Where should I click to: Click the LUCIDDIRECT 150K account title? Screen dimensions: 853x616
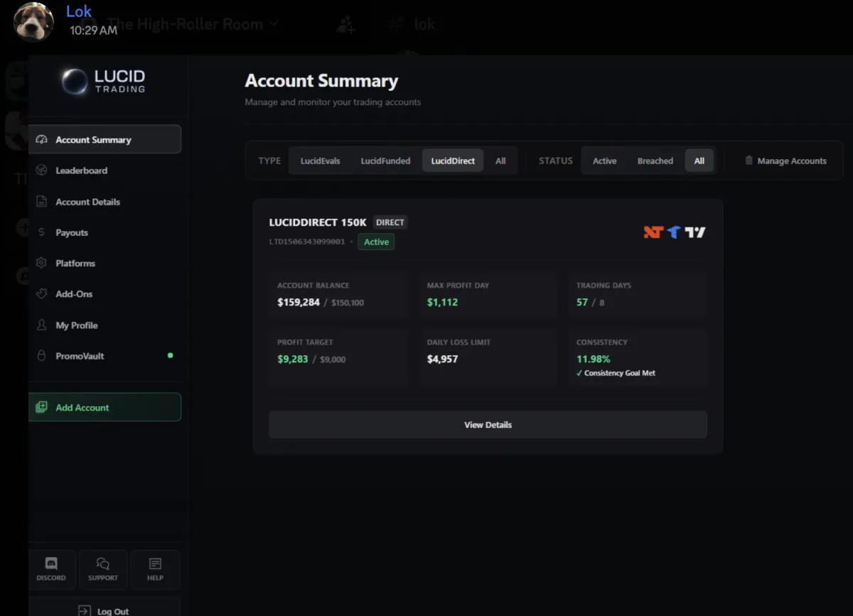[318, 222]
